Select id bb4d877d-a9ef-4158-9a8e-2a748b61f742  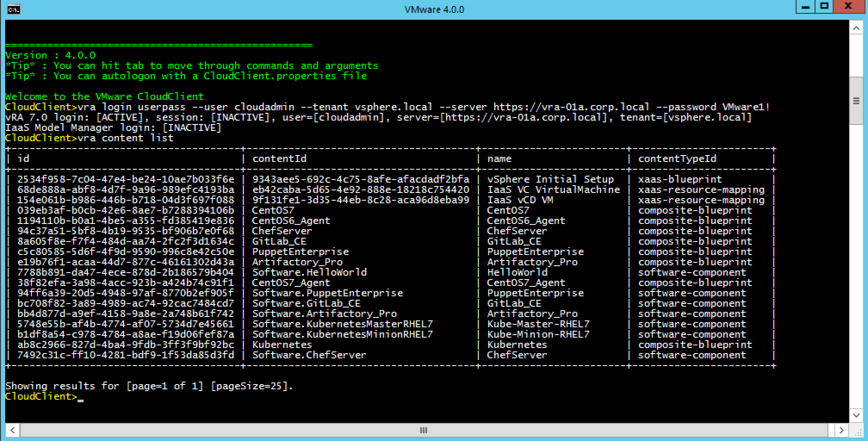(x=126, y=314)
